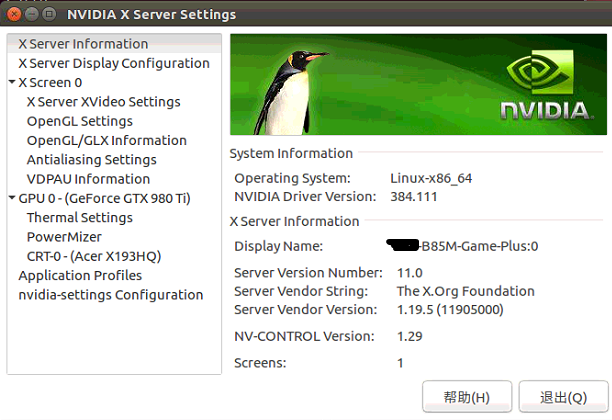
Task: Select X Server Information in sidebar
Action: click(114, 44)
